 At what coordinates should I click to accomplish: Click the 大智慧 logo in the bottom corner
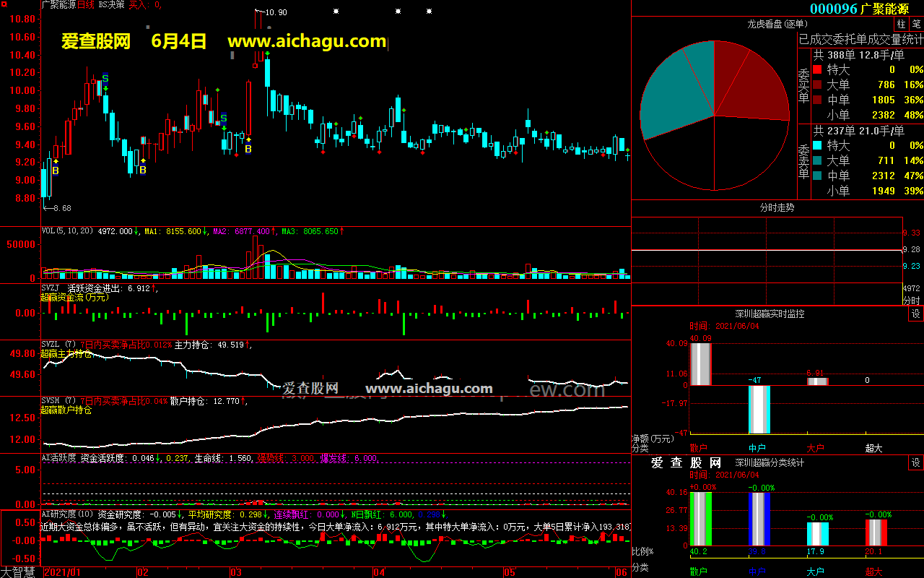pyautogui.click(x=19, y=571)
